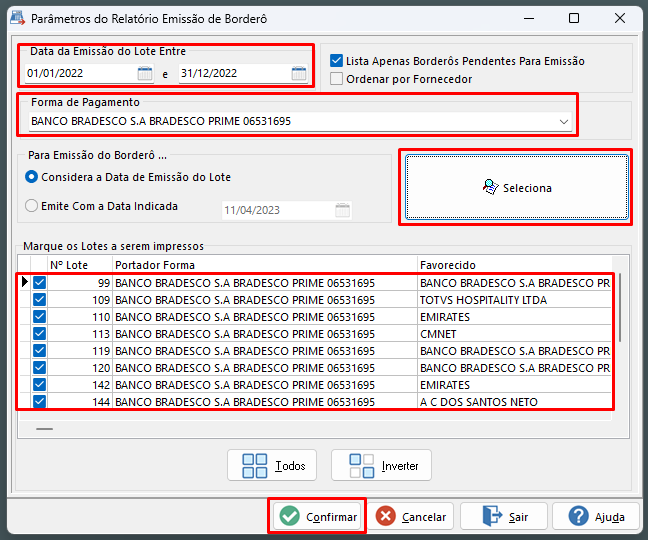The height and width of the screenshot is (540, 648).
Task: Select A C DOS SANTOS NETO cell
Action: [x=515, y=402]
